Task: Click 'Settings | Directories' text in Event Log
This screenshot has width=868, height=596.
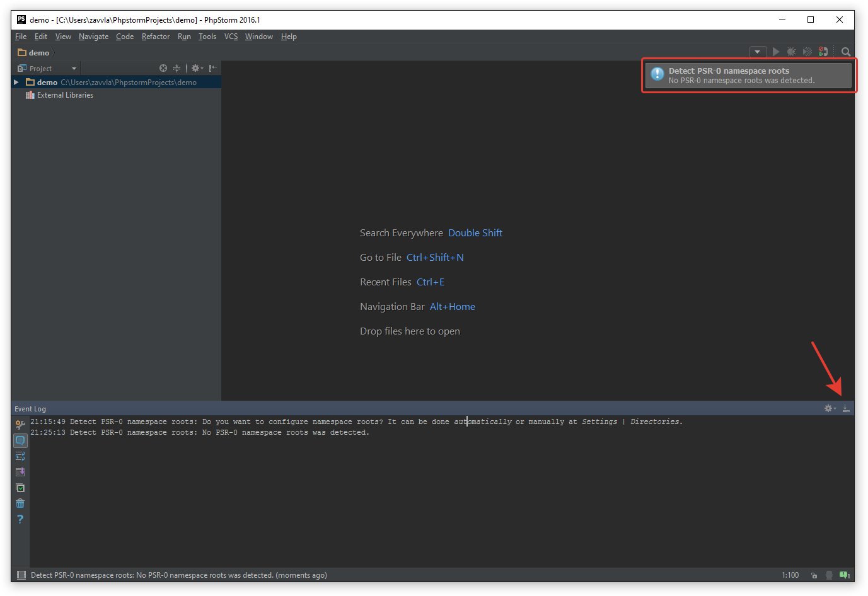Action: pyautogui.click(x=630, y=421)
